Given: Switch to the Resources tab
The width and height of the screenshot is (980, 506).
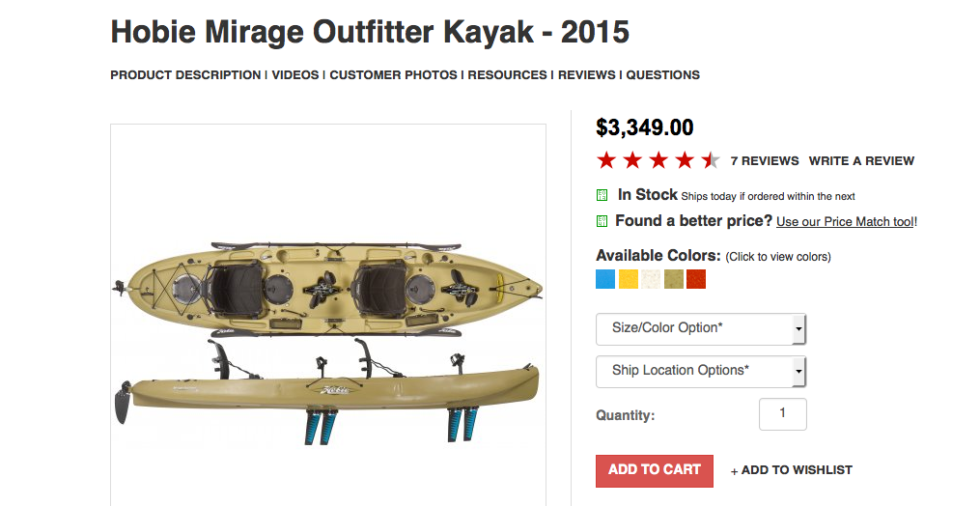Looking at the screenshot, I should [x=509, y=74].
